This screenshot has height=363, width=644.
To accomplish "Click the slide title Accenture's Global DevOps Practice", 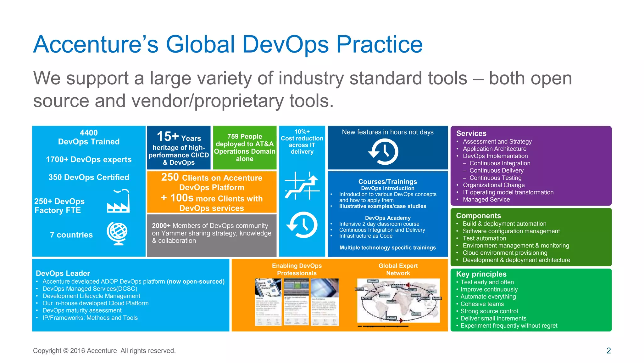I will tap(228, 44).
